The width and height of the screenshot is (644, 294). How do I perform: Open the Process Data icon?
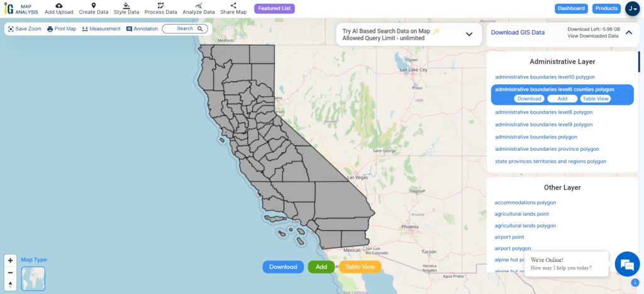click(x=160, y=5)
